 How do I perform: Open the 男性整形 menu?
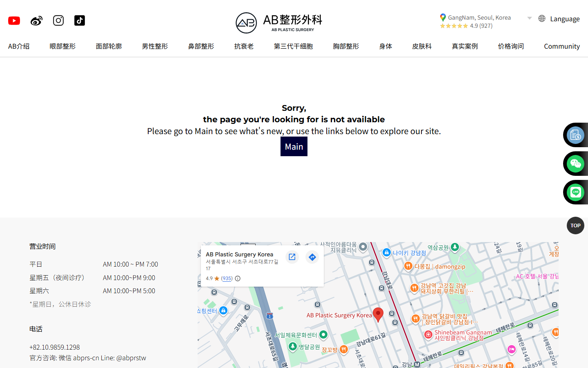pyautogui.click(x=155, y=46)
